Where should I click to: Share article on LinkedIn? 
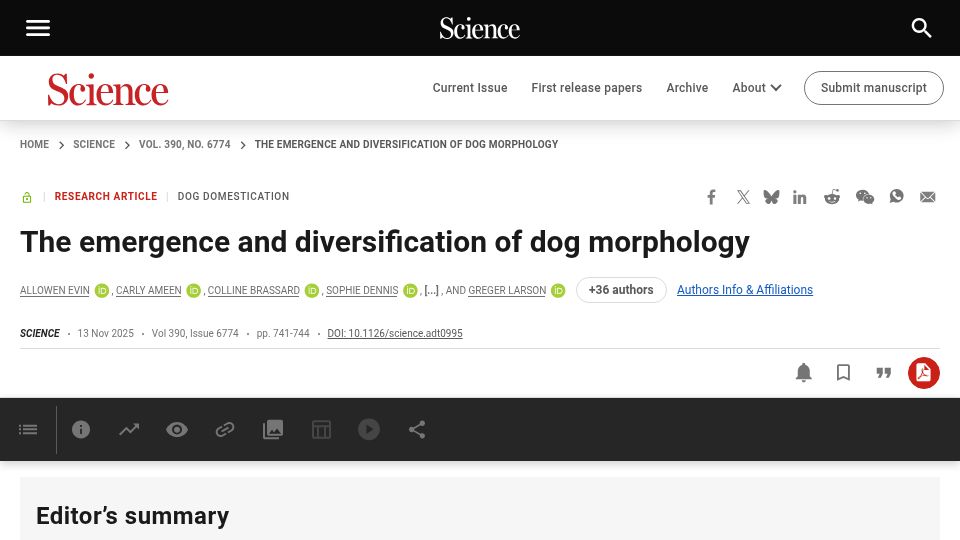800,197
